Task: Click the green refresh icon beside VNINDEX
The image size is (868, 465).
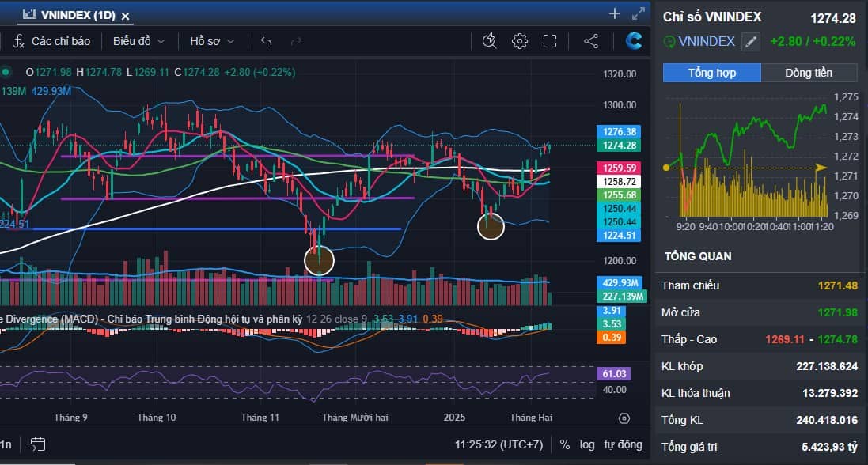Action: pyautogui.click(x=669, y=41)
